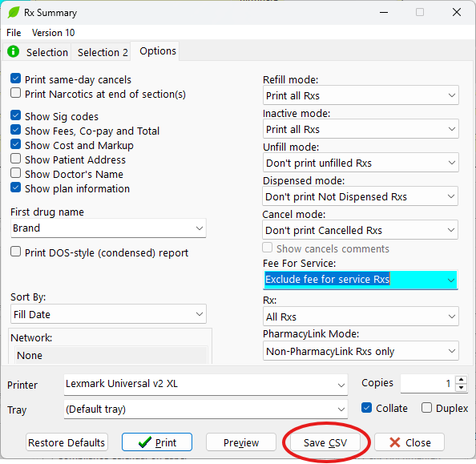
Task: Click the green info icon beside Selection
Action: pyautogui.click(x=13, y=51)
